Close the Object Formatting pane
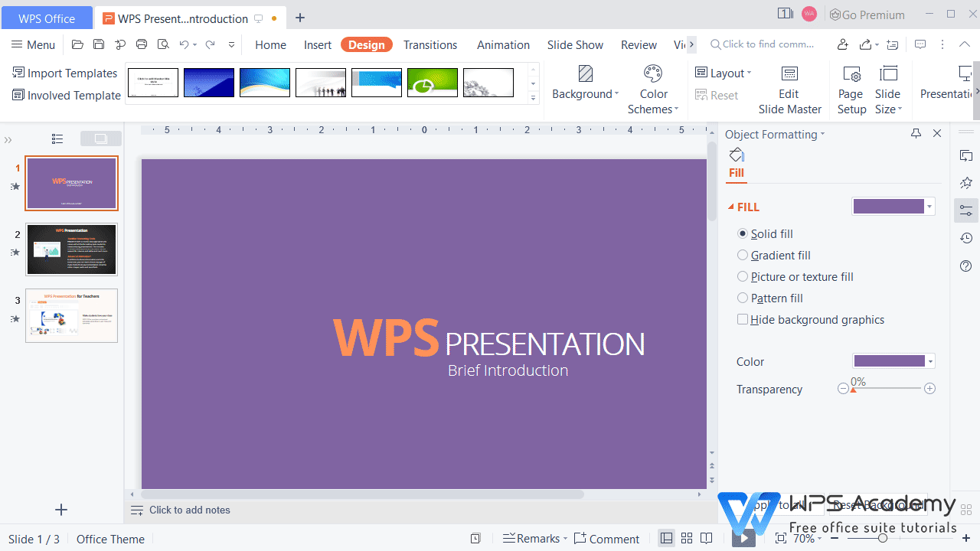 pyautogui.click(x=937, y=133)
